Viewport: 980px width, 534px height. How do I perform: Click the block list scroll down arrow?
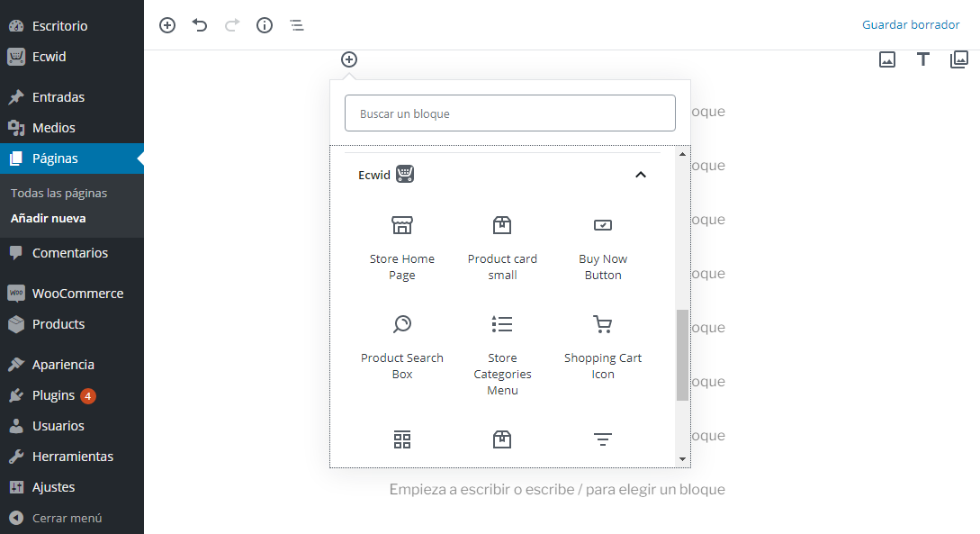point(682,459)
